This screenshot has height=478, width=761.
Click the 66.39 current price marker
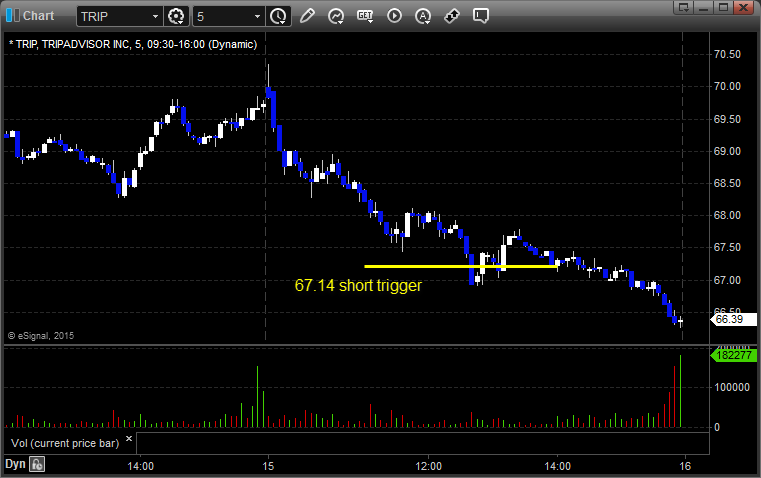[x=733, y=319]
